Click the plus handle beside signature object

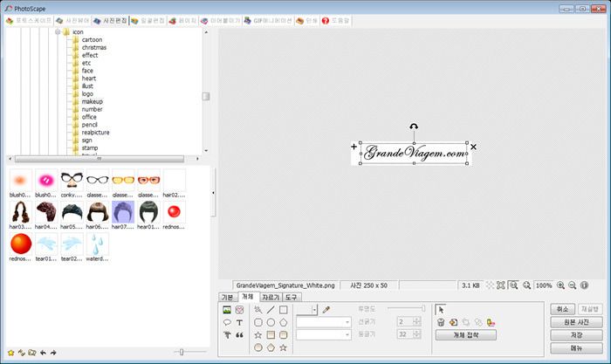coord(354,147)
